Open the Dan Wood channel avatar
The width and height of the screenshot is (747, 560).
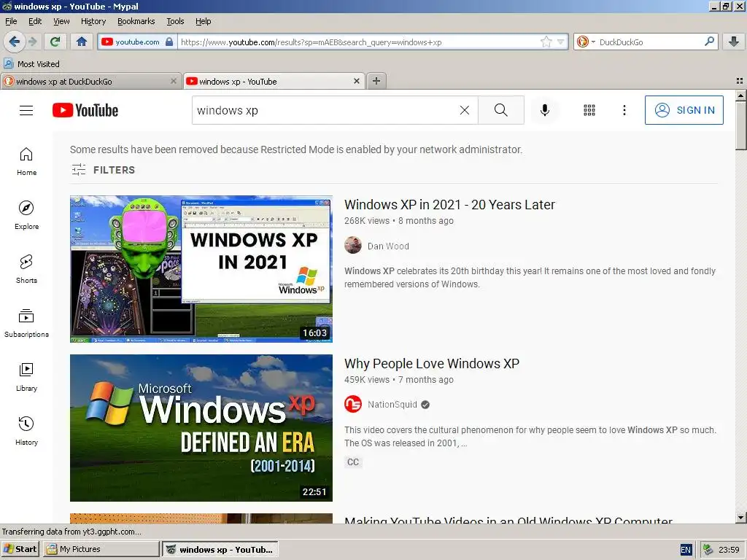tap(353, 245)
